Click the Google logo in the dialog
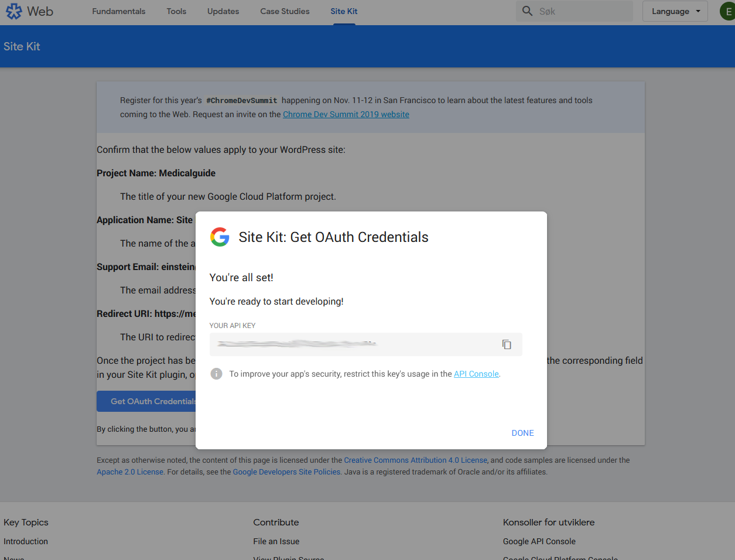This screenshot has width=735, height=560. (220, 237)
